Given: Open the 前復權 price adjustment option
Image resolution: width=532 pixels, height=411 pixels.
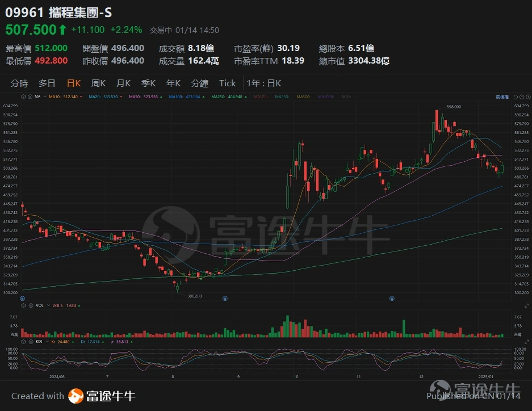Looking at the screenshot, I should pos(502,97).
